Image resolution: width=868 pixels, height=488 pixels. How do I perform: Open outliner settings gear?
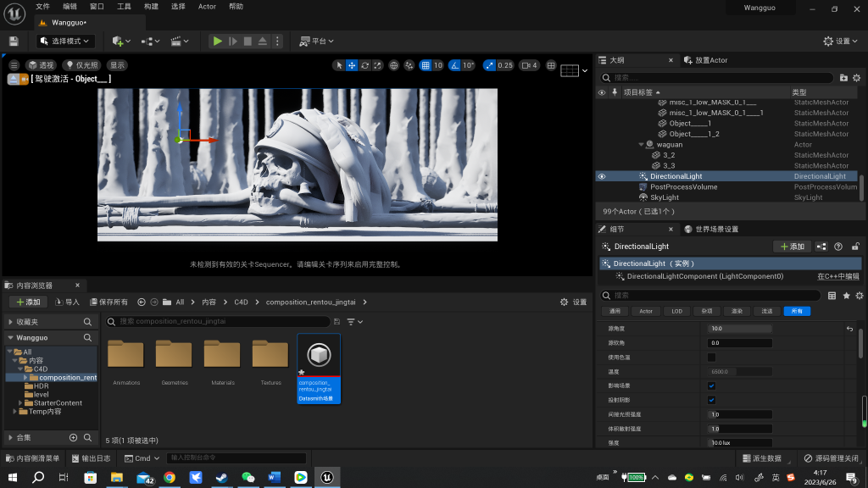(x=856, y=78)
